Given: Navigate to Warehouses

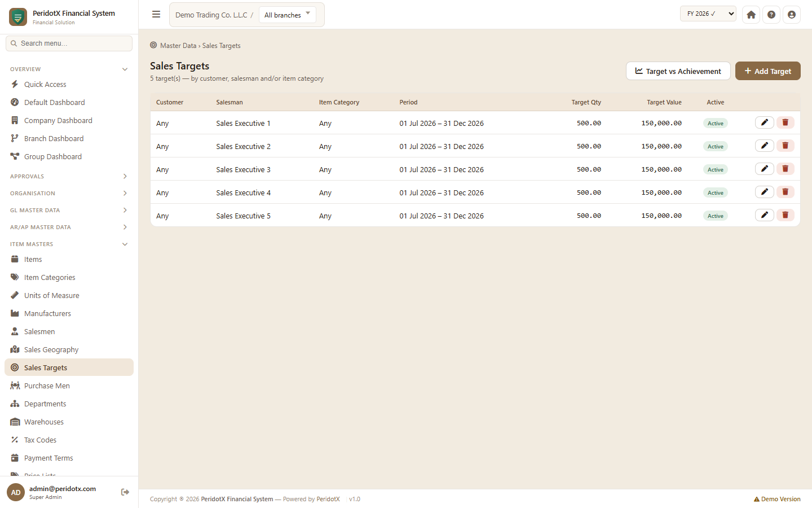Looking at the screenshot, I should 69,422.
